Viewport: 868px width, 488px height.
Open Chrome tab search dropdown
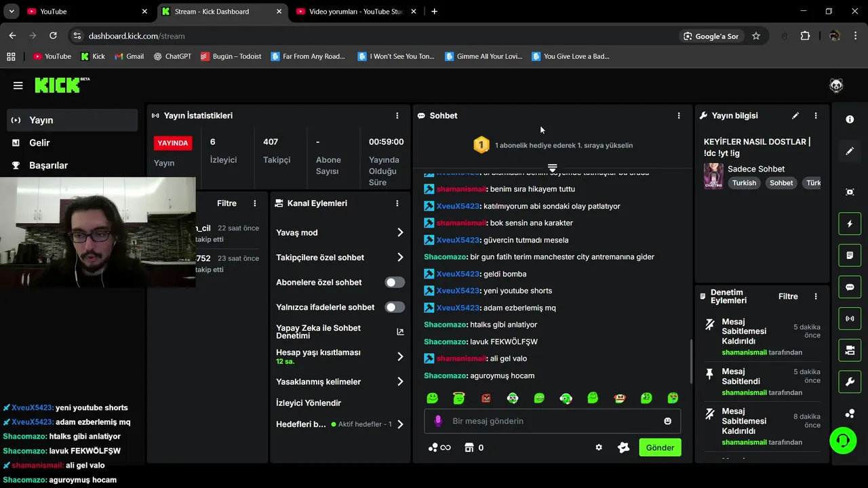click(x=11, y=12)
